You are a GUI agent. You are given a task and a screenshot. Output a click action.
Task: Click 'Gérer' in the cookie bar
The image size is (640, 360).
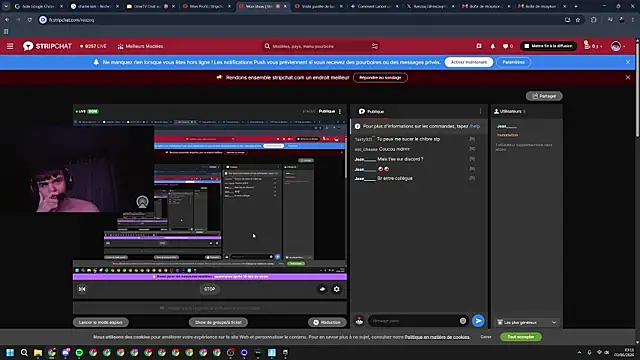[x=486, y=337]
